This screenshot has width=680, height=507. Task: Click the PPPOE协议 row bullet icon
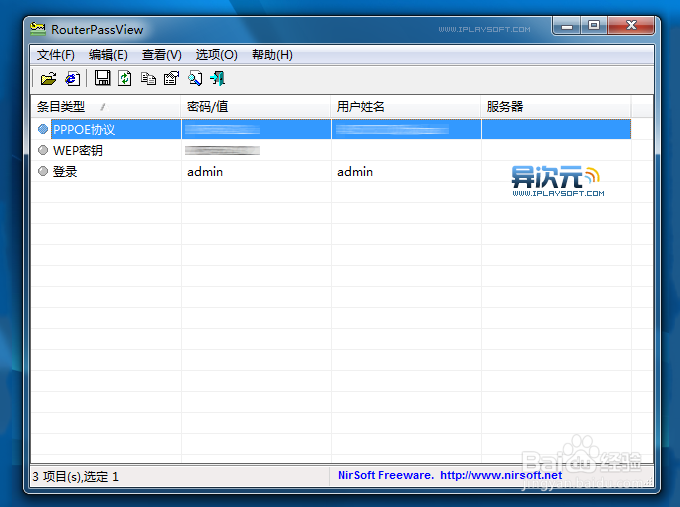coord(42,129)
